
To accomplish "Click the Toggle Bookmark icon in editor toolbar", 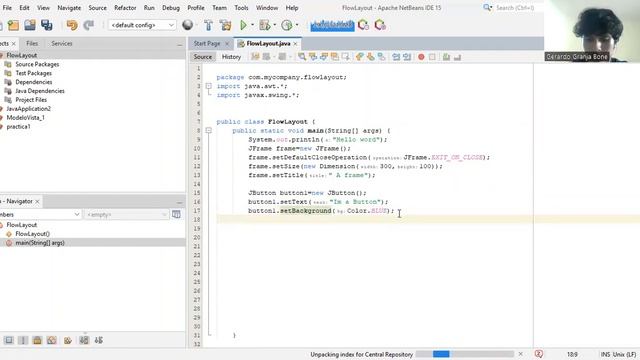I will point(382,57).
